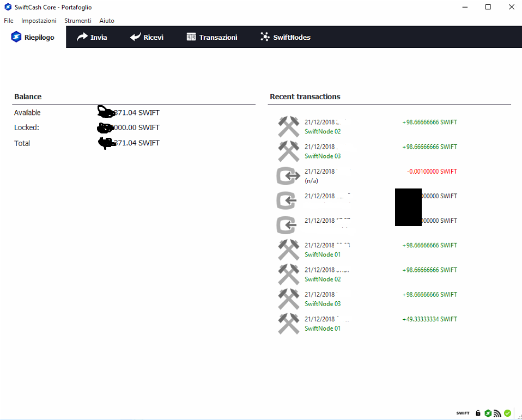This screenshot has width=522, height=420.
Task: Open the SwiftNodes tab
Action: [286, 37]
